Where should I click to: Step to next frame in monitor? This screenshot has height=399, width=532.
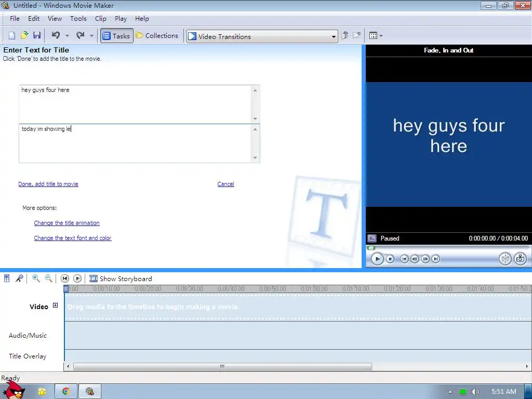click(425, 259)
